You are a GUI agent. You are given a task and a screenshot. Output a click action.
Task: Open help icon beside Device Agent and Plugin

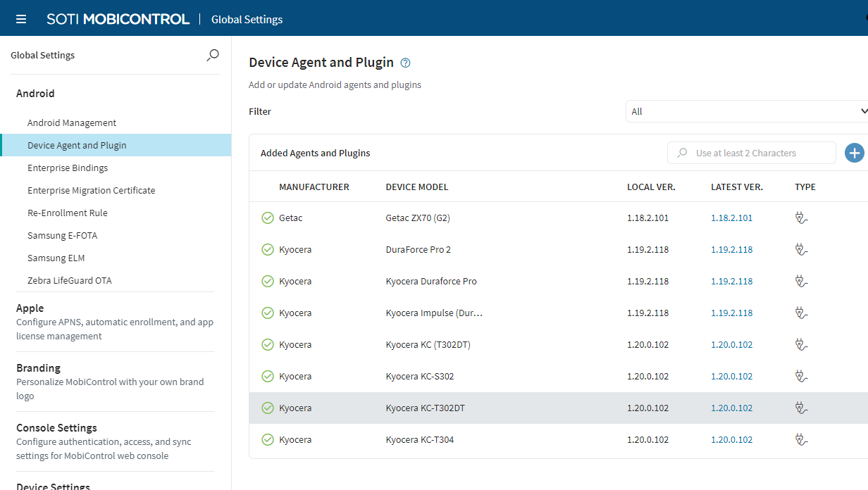tap(405, 63)
